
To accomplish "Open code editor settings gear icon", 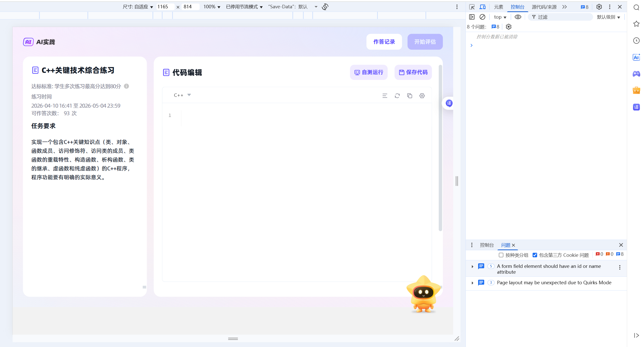I will point(422,96).
